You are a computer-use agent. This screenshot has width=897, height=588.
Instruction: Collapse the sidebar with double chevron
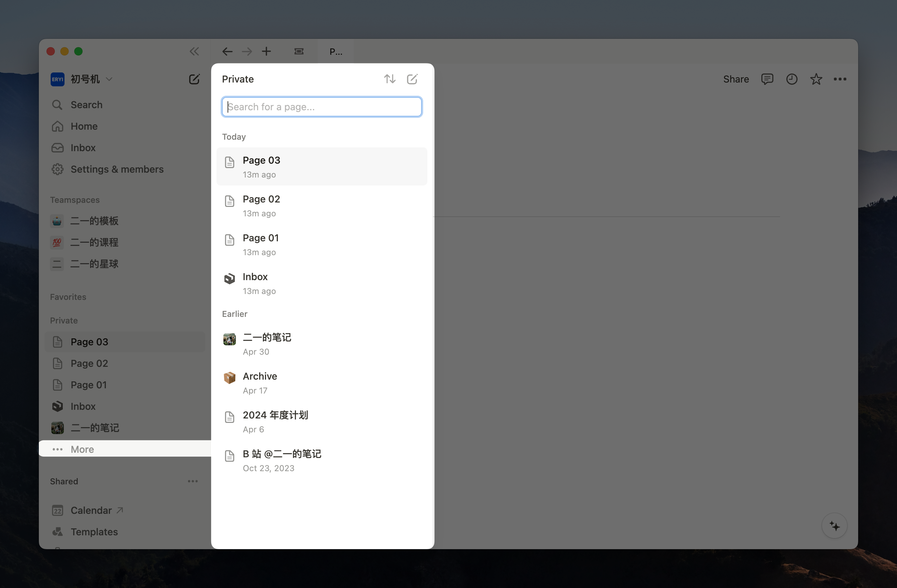pyautogui.click(x=194, y=51)
